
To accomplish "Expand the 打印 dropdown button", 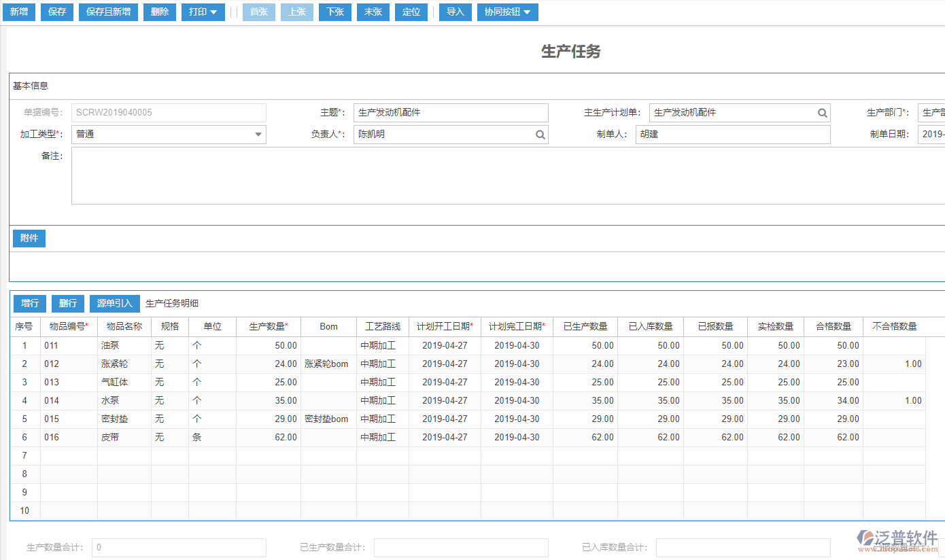I will (x=203, y=12).
